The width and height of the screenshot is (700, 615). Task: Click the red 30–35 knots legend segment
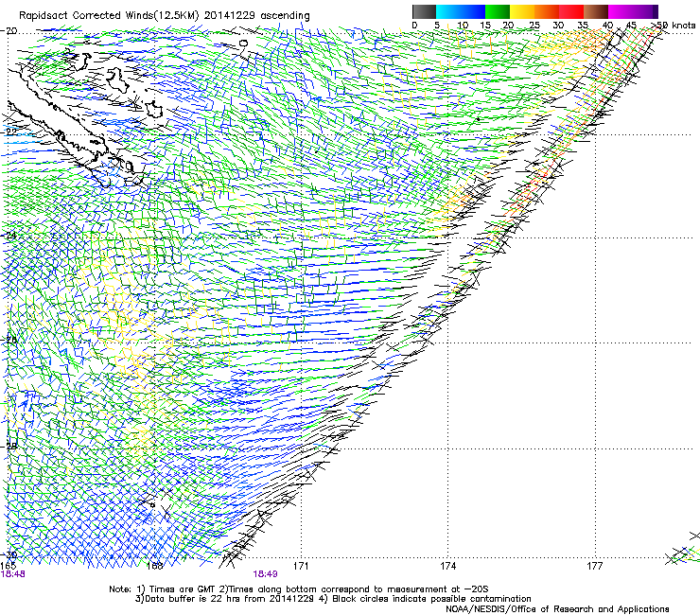(x=571, y=11)
